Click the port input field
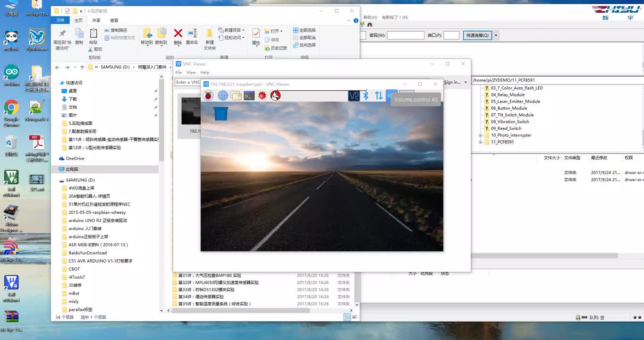This screenshot has width=644, height=340. click(451, 35)
